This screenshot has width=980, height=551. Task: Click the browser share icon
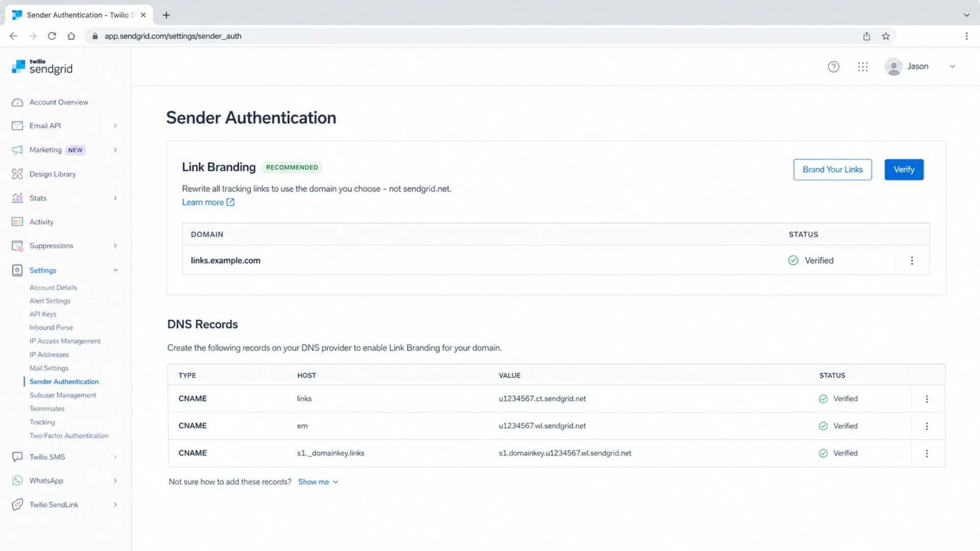coord(867,36)
